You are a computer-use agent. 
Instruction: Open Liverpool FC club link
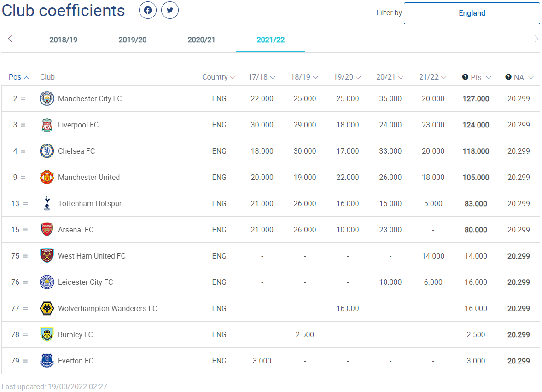78,125
